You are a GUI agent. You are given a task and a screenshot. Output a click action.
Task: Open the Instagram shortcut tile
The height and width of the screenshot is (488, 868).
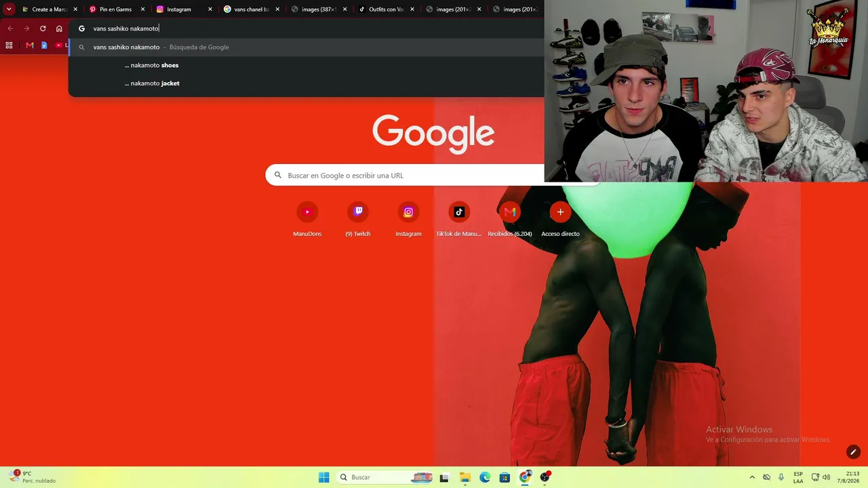[408, 220]
